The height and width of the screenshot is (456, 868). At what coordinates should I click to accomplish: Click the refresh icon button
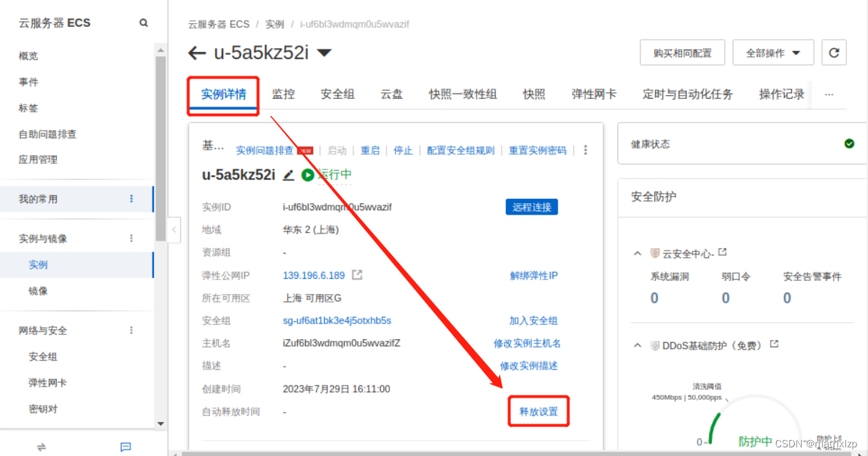coord(834,53)
